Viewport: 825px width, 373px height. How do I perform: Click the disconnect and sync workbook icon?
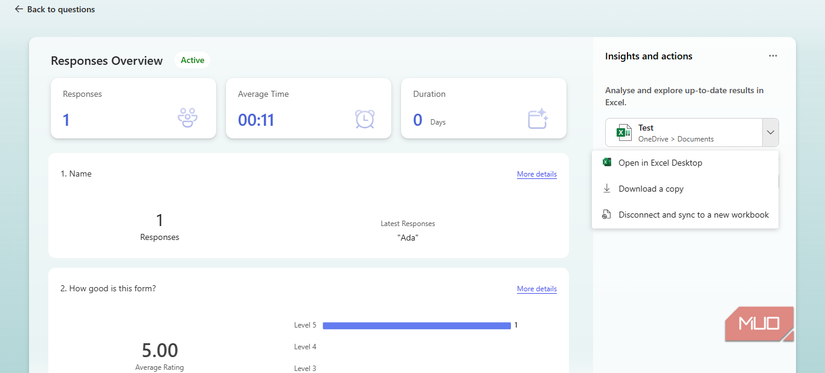point(607,214)
